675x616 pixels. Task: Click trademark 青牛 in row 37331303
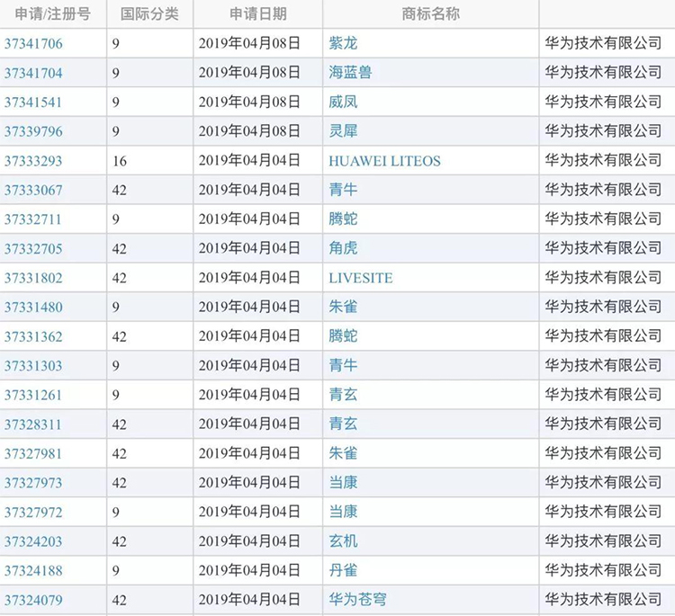(x=343, y=365)
